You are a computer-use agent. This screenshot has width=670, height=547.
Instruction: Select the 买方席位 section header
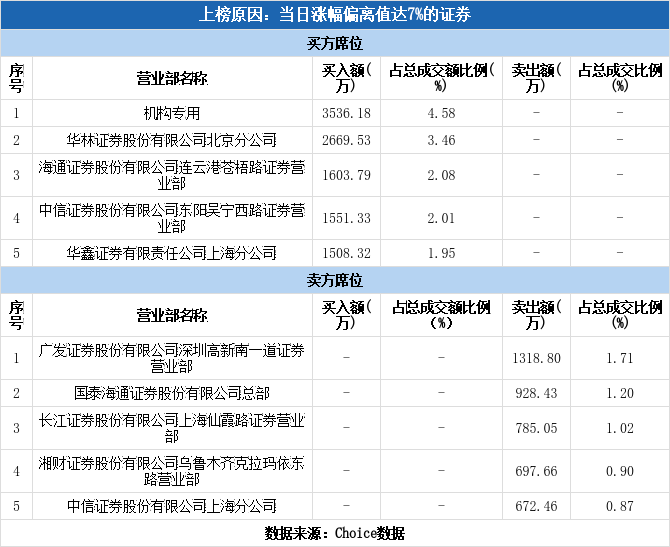[335, 43]
